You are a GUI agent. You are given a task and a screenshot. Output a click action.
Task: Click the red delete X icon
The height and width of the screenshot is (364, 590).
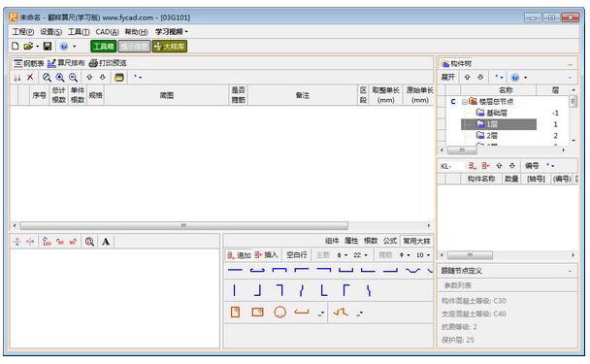[30, 77]
